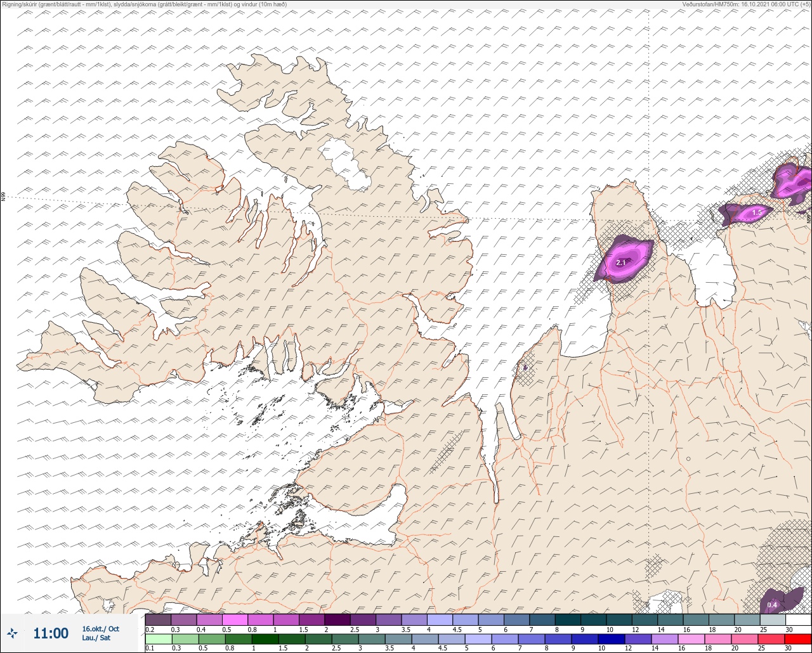The height and width of the screenshot is (653, 812).
Task: Click the wind compass icon beside 11:00
Action: 13,633
